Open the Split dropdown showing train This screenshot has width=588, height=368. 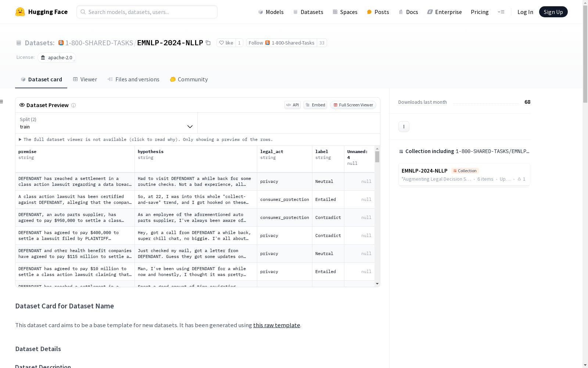tap(107, 123)
